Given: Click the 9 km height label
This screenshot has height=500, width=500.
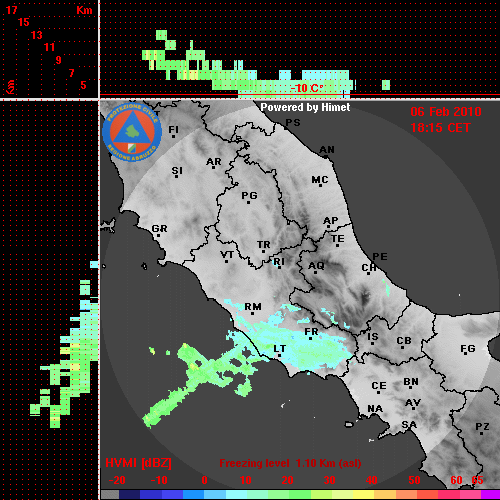Looking at the screenshot, I should 59,60.
